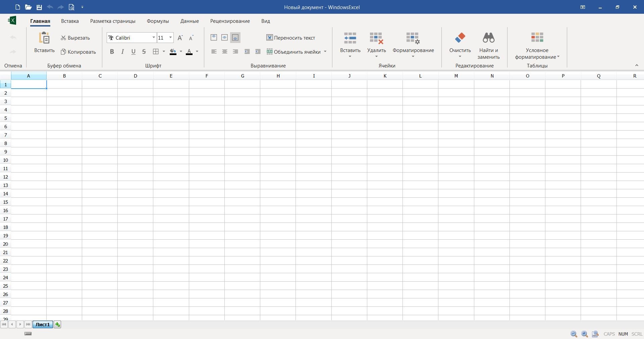Align cell content to the bottom
The width and height of the screenshot is (644, 339).
pyautogui.click(x=235, y=38)
